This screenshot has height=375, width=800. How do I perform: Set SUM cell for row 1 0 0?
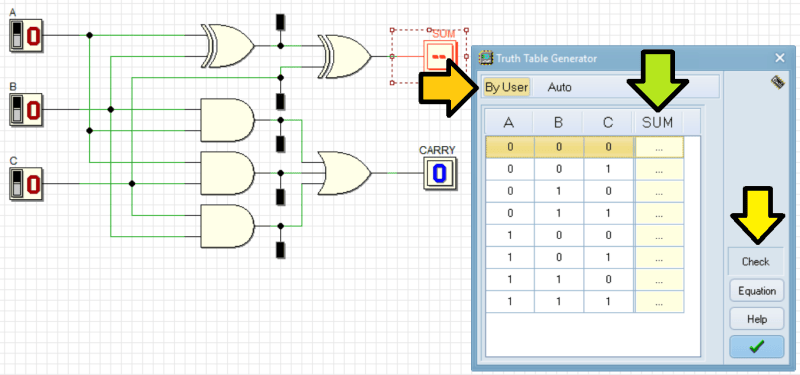(x=659, y=236)
